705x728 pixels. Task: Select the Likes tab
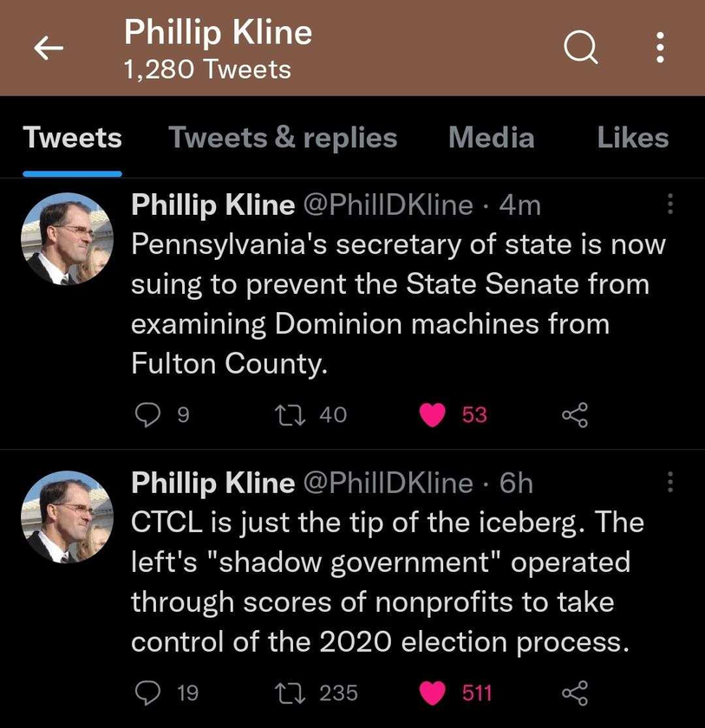[632, 138]
